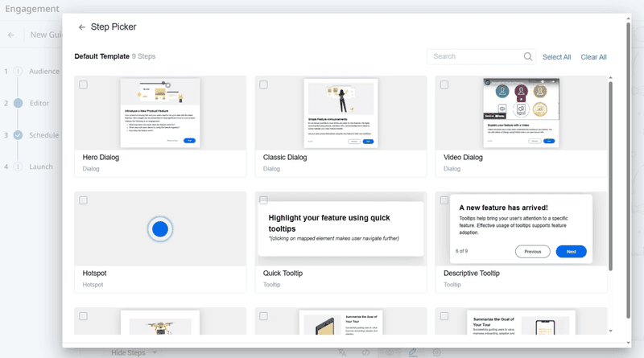Image resolution: width=644 pixels, height=358 pixels.
Task: Open the Hero Dialog thumbnail preview
Action: pos(160,113)
